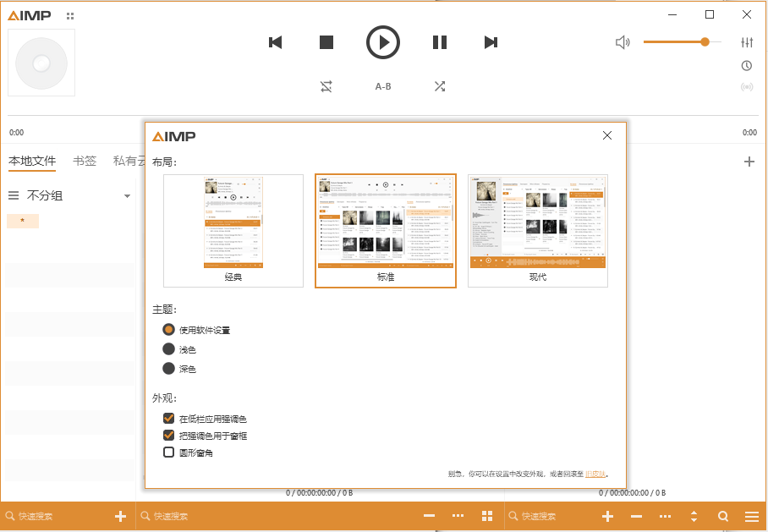Image resolution: width=768 pixels, height=532 pixels.
Task: Start playback with the Play button
Action: coord(382,42)
